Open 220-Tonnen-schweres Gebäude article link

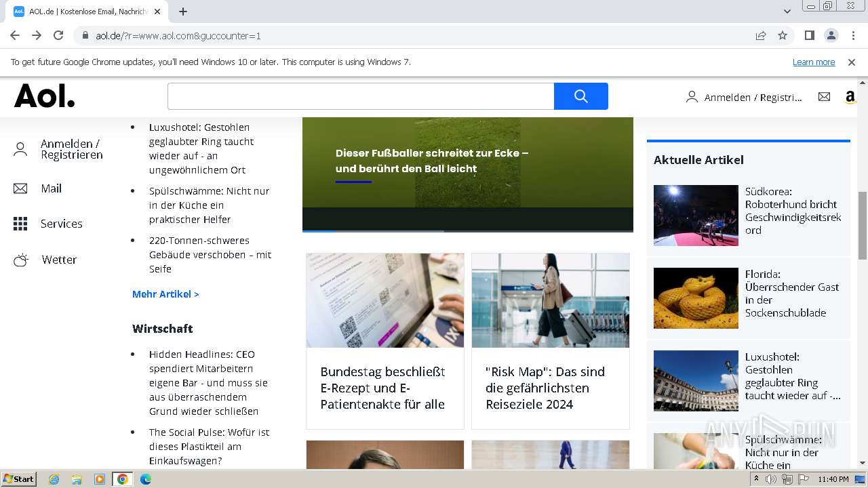[x=210, y=255]
